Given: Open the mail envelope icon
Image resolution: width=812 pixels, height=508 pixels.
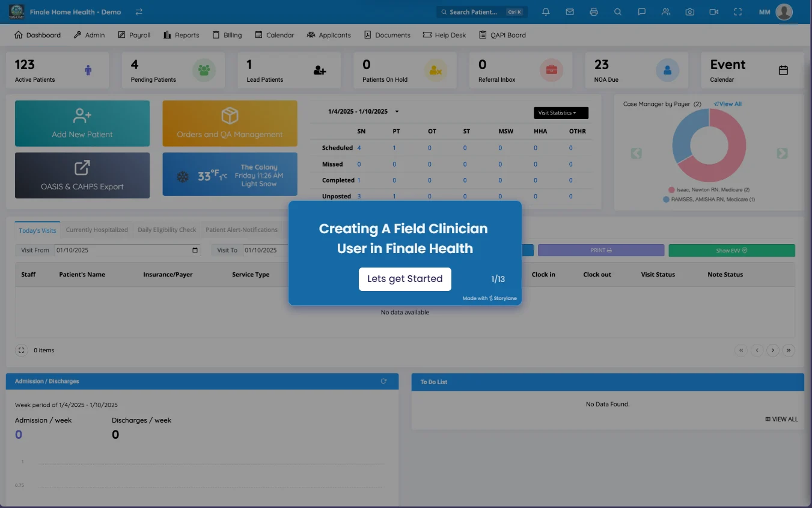Looking at the screenshot, I should (x=570, y=12).
